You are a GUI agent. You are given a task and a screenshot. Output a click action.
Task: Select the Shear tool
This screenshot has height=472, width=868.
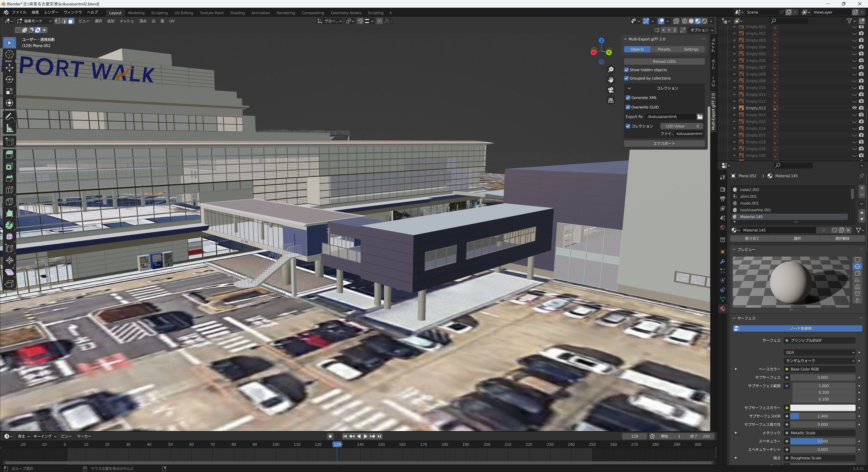coord(9,272)
